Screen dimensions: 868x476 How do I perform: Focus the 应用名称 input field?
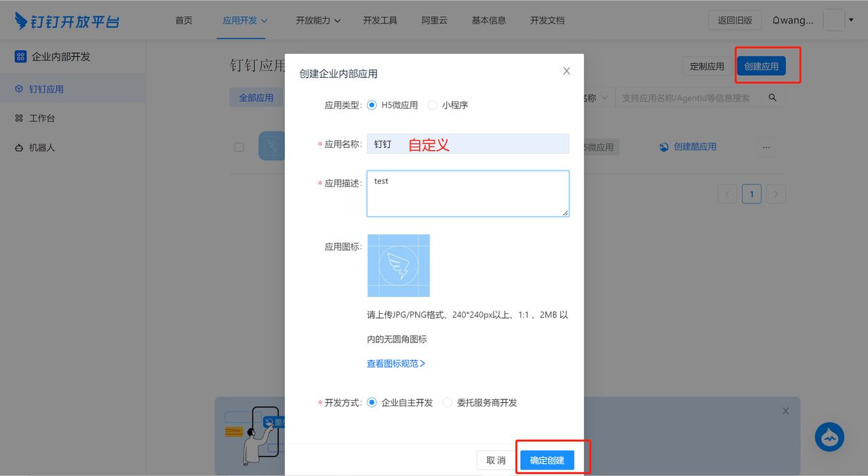pos(468,144)
